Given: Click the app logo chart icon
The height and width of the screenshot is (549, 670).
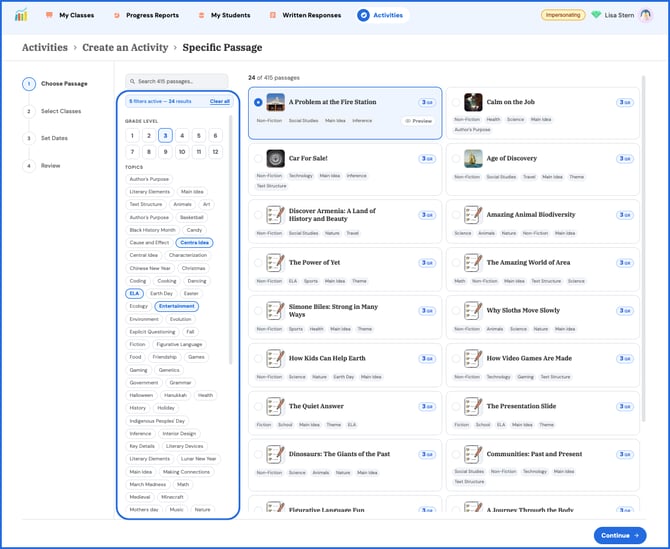Looking at the screenshot, I should [x=21, y=15].
